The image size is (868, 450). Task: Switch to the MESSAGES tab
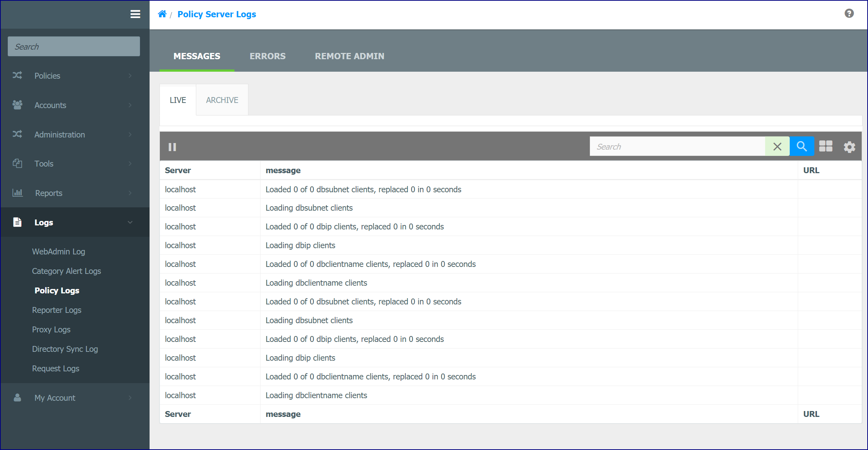197,56
